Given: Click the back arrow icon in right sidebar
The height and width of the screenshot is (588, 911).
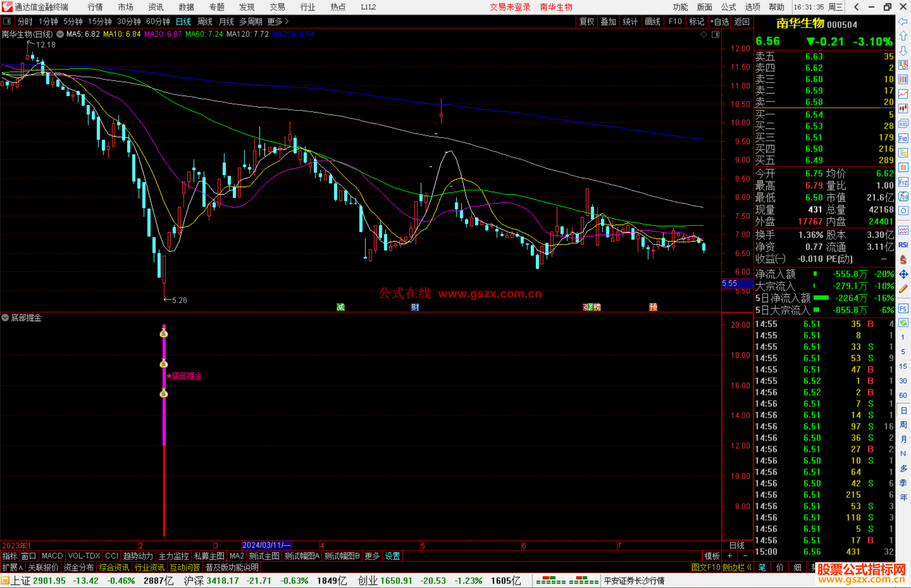Looking at the screenshot, I should pyautogui.click(x=903, y=21).
